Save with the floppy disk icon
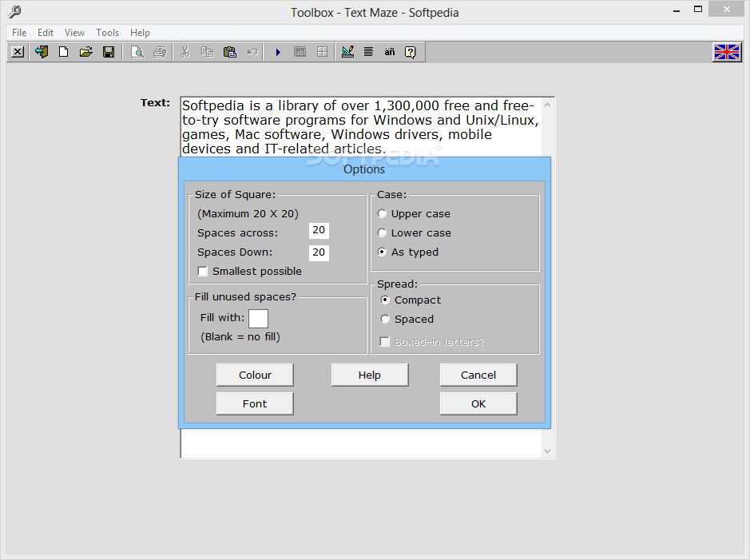Image resolution: width=750 pixels, height=560 pixels. 109,52
